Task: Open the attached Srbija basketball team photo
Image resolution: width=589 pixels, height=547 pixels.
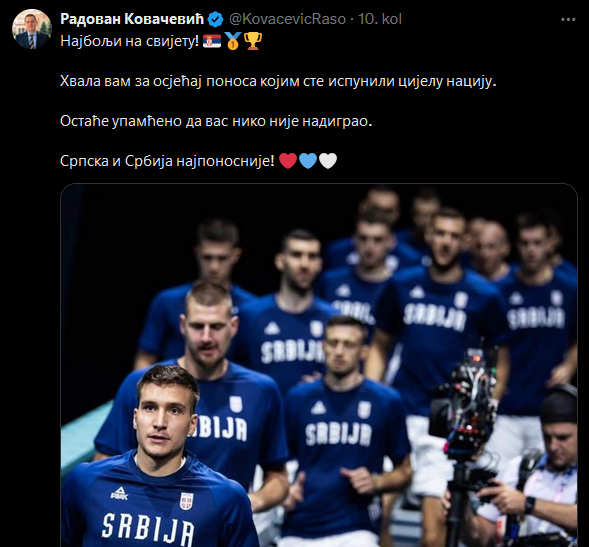Action: (x=319, y=365)
